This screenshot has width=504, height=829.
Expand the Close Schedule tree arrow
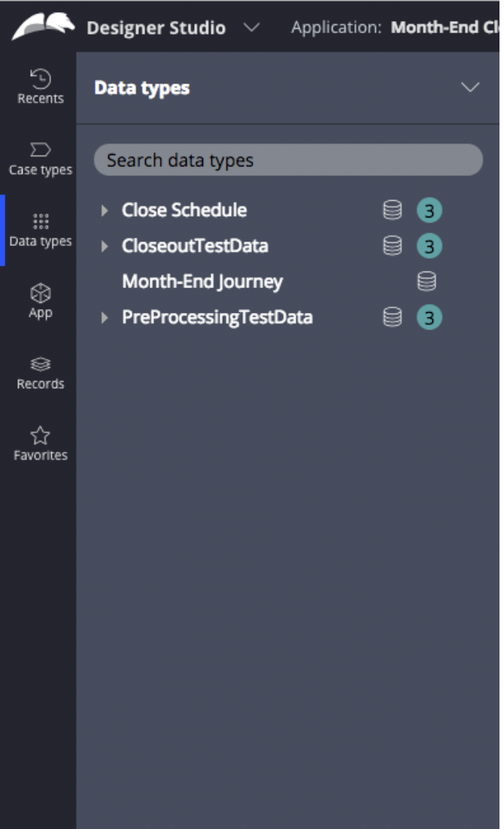click(x=105, y=211)
